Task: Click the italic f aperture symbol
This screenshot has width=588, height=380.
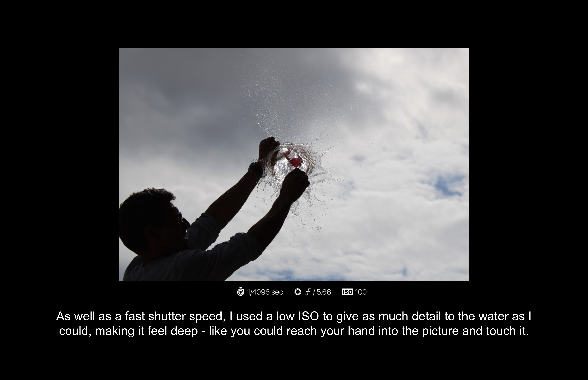Action: pos(308,292)
